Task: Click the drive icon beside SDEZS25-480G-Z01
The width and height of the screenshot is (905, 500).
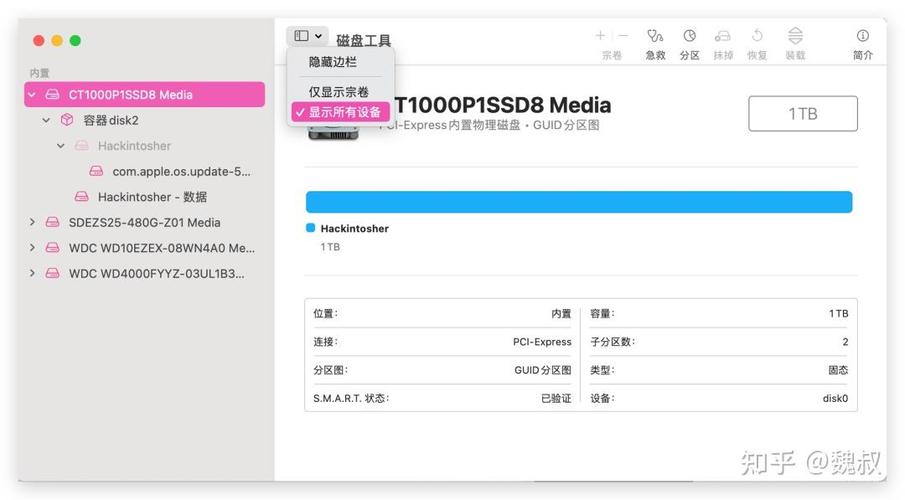Action: (53, 222)
